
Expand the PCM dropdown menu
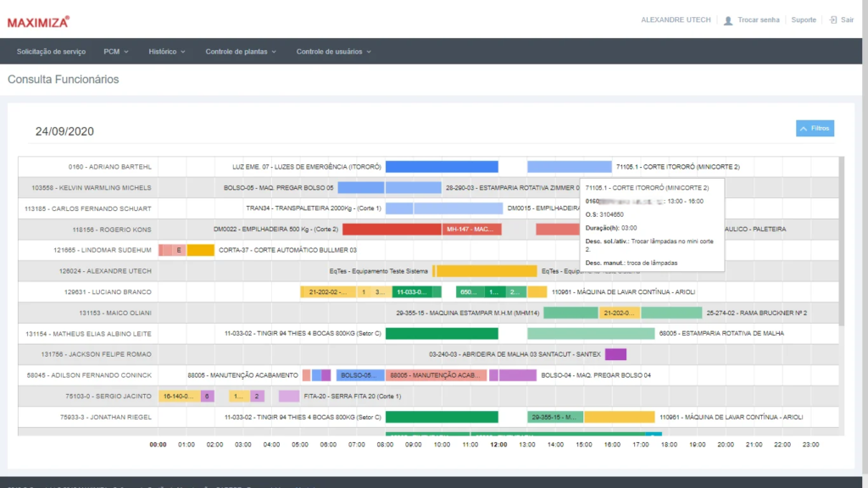[x=115, y=52]
